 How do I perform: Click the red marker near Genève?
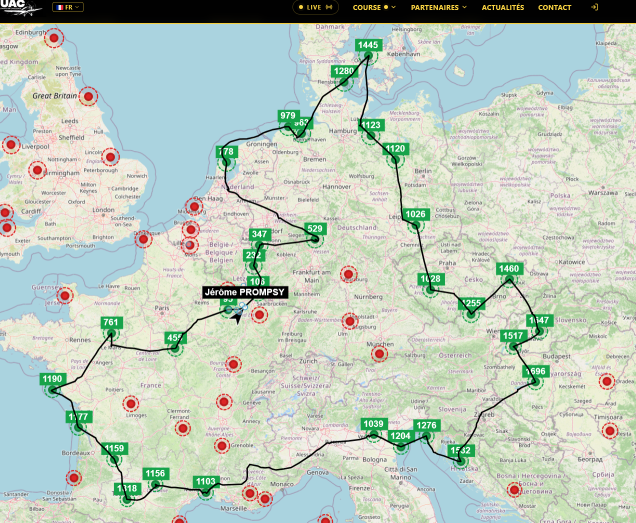tap(224, 402)
